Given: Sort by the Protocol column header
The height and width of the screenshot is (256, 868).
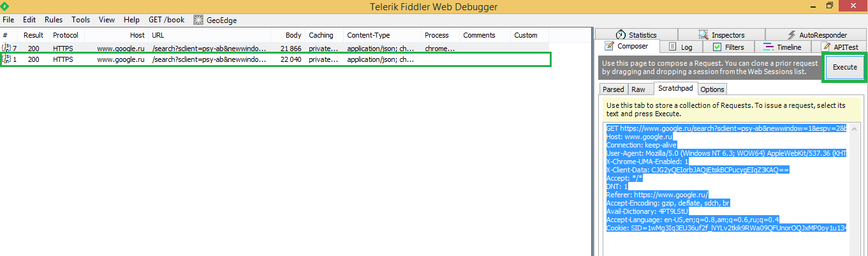Looking at the screenshot, I should (x=67, y=35).
